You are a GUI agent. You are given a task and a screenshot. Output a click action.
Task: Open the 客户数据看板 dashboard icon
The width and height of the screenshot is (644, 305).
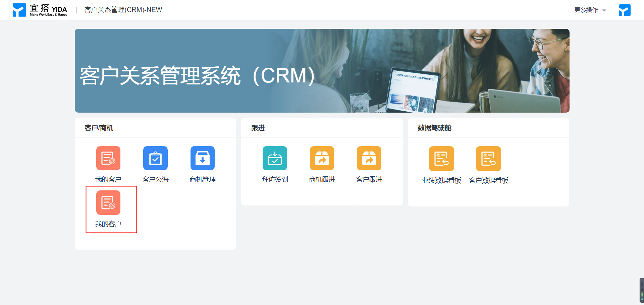pyautogui.click(x=488, y=159)
